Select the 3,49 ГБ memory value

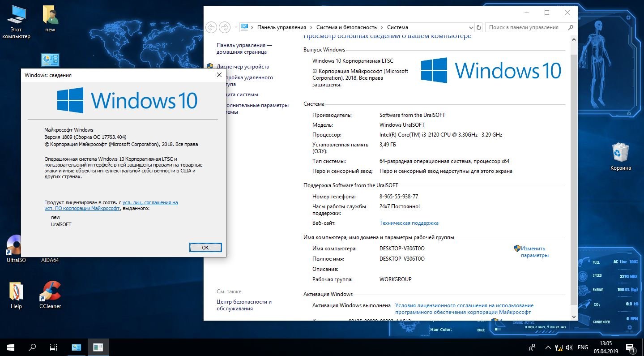pos(388,145)
